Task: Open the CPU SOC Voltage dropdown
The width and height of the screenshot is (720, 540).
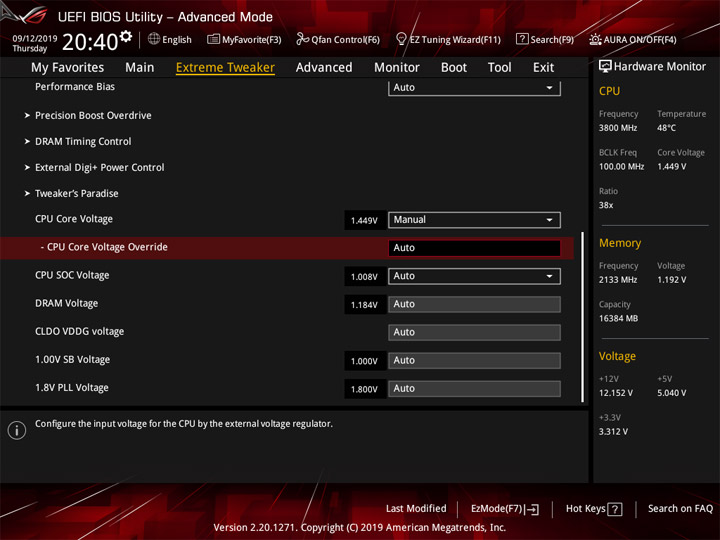Action: pos(474,276)
